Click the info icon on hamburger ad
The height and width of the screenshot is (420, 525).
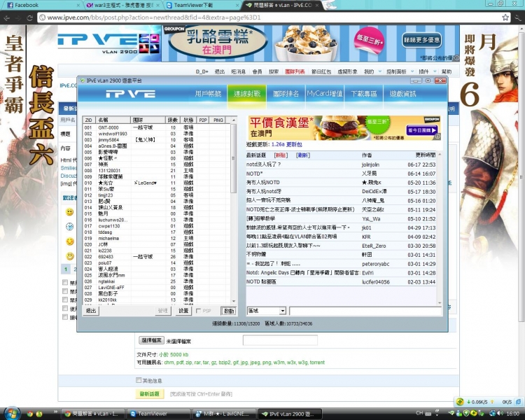coord(437,136)
